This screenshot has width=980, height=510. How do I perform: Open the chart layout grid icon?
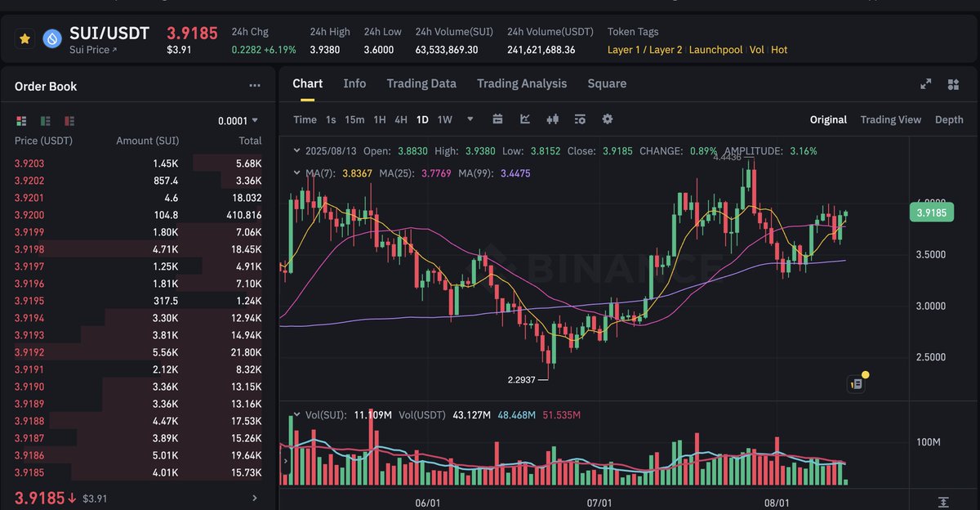pyautogui.click(x=953, y=84)
